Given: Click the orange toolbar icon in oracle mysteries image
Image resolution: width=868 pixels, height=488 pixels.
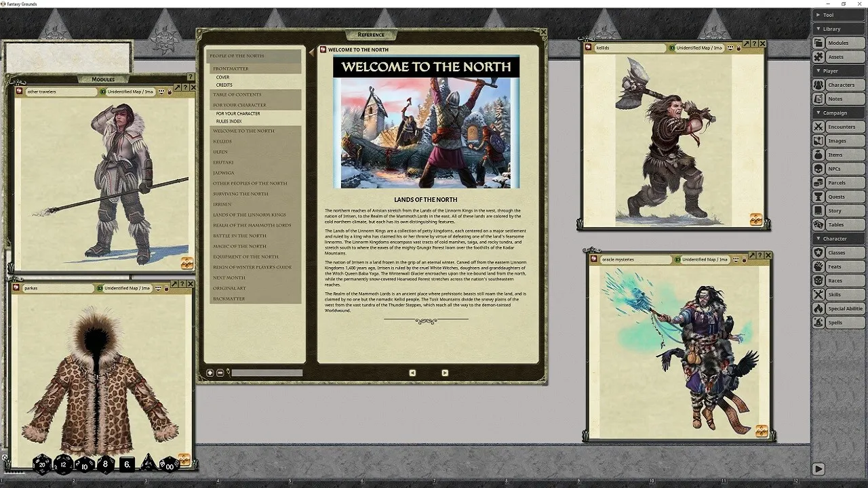Looking at the screenshot, I should 762,430.
